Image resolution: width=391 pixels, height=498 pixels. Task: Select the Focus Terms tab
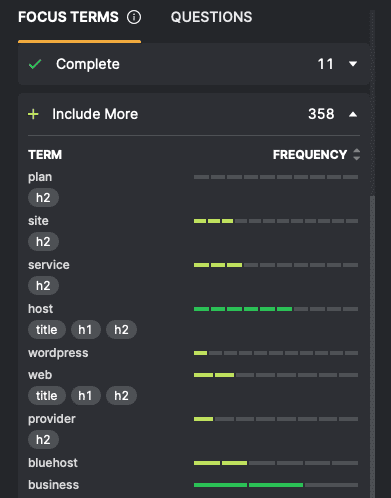click(68, 17)
